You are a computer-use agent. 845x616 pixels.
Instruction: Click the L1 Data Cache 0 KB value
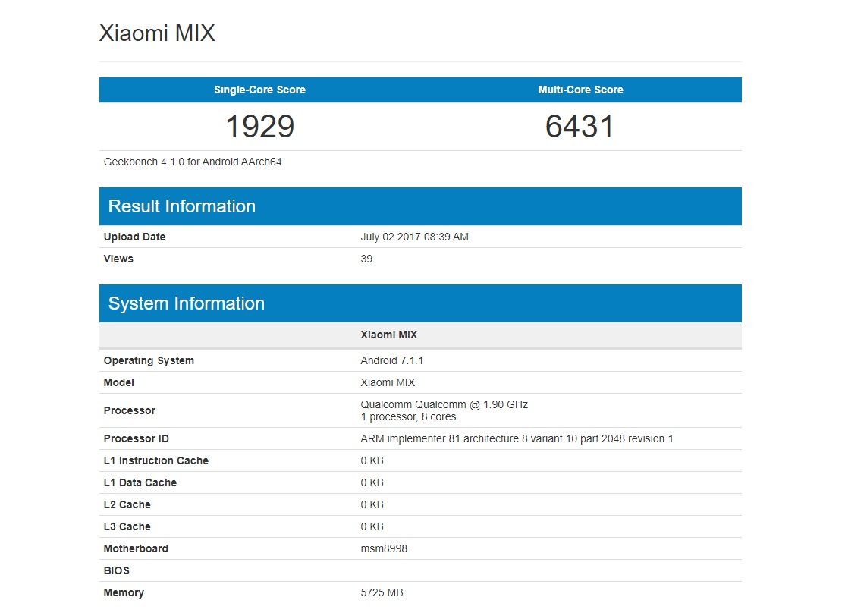(372, 483)
